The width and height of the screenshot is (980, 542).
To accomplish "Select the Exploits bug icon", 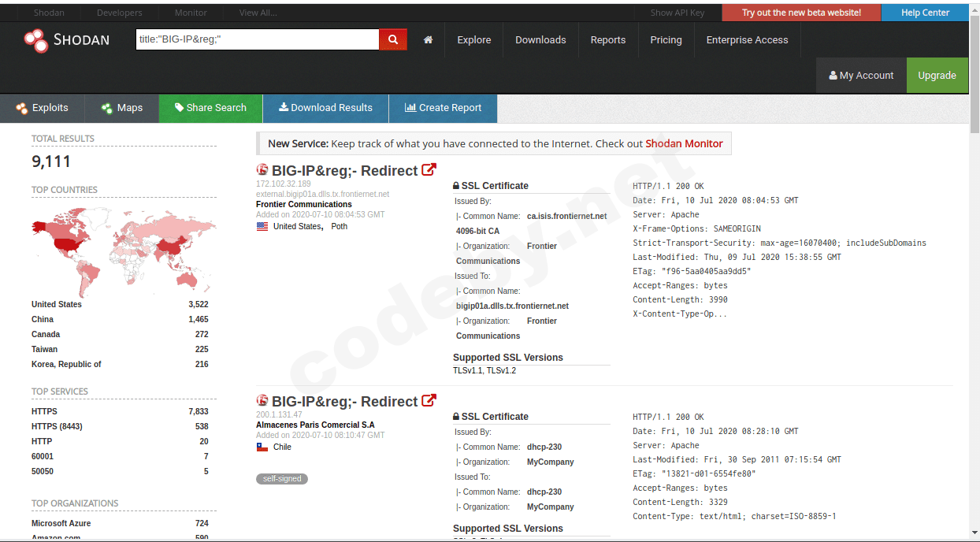I will click(x=20, y=108).
